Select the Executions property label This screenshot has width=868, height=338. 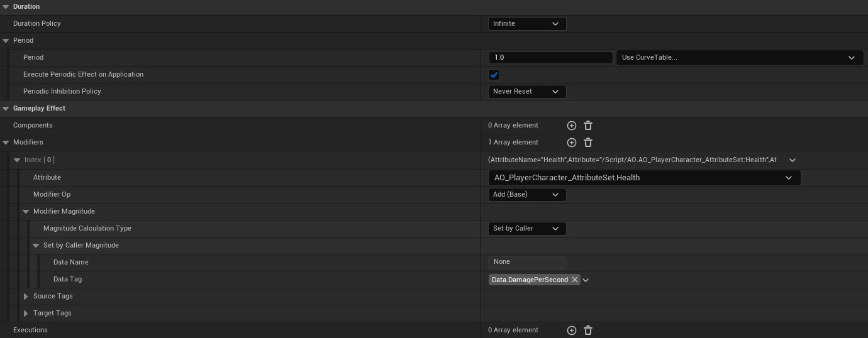[x=30, y=330]
